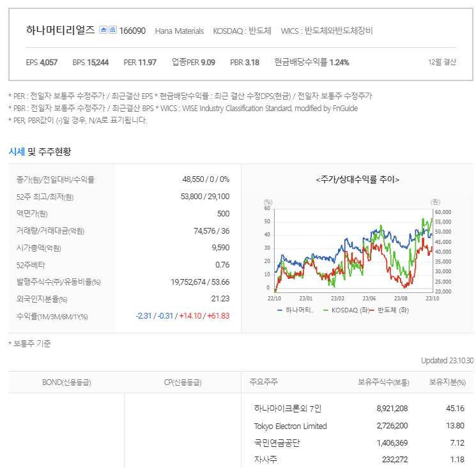Image resolution: width=476 pixels, height=468 pixels.
Task: Click ownership percentage 45.16
Action: [455, 409]
